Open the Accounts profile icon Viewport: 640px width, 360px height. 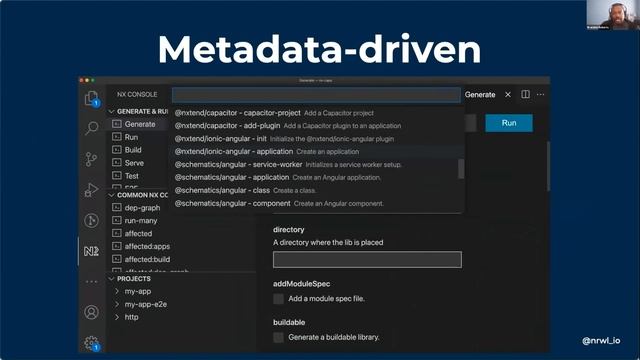tap(91, 312)
